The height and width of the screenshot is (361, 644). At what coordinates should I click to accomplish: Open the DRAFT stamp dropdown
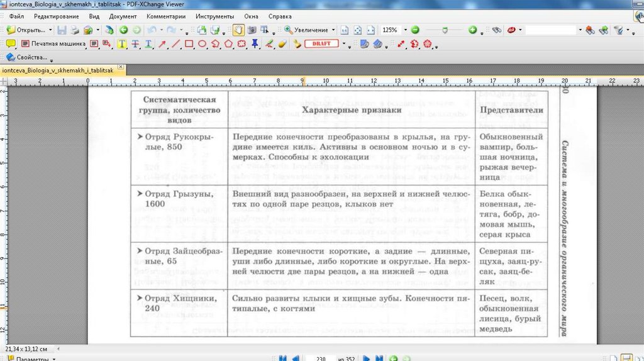(345, 44)
